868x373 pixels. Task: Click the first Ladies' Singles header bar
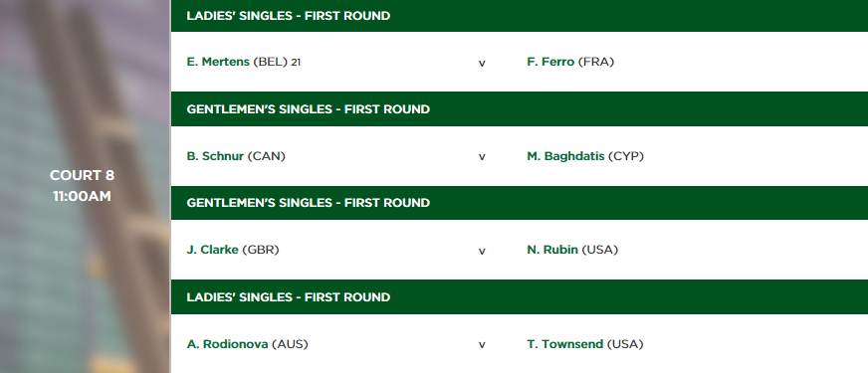[520, 16]
